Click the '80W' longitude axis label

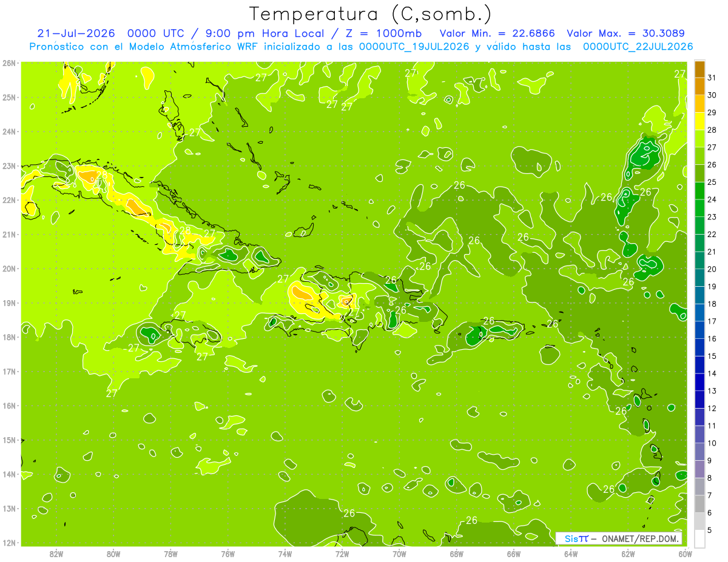[113, 554]
